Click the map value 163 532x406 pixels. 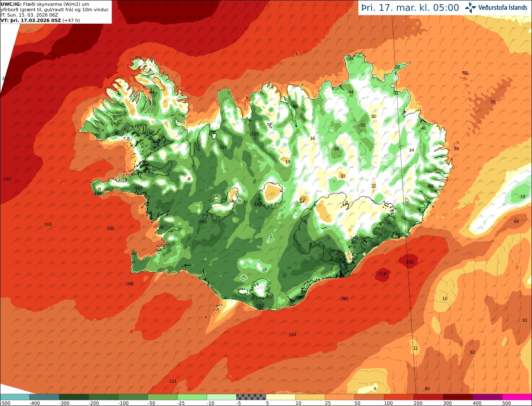pyautogui.click(x=48, y=224)
